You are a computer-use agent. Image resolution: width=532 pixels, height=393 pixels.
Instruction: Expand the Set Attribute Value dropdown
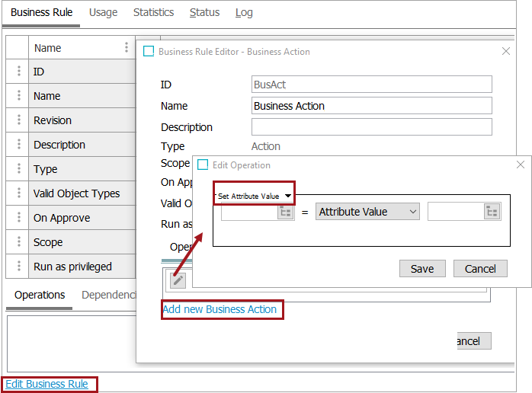(254, 196)
